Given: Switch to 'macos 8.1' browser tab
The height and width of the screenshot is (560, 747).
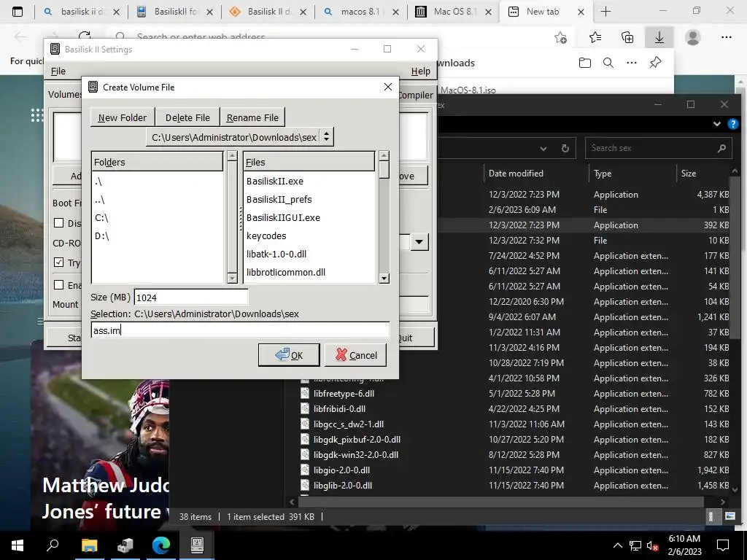Looking at the screenshot, I should (x=360, y=12).
